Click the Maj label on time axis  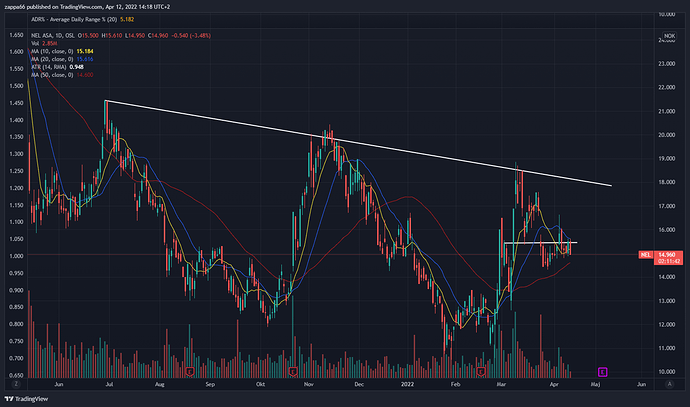[x=595, y=384]
